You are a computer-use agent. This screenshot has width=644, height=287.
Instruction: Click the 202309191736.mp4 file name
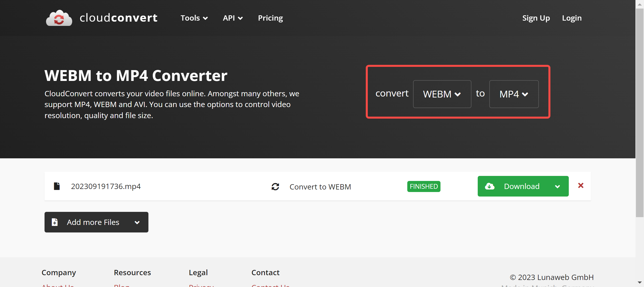pyautogui.click(x=106, y=186)
